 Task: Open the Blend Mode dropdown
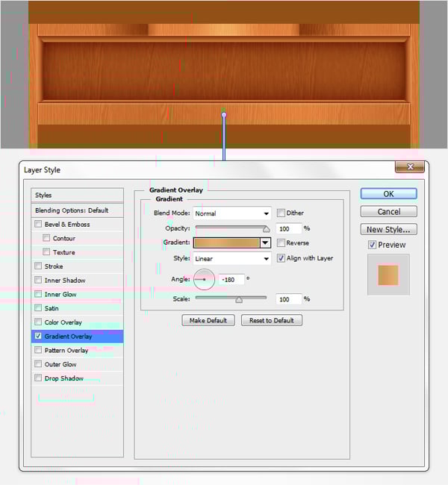(232, 213)
